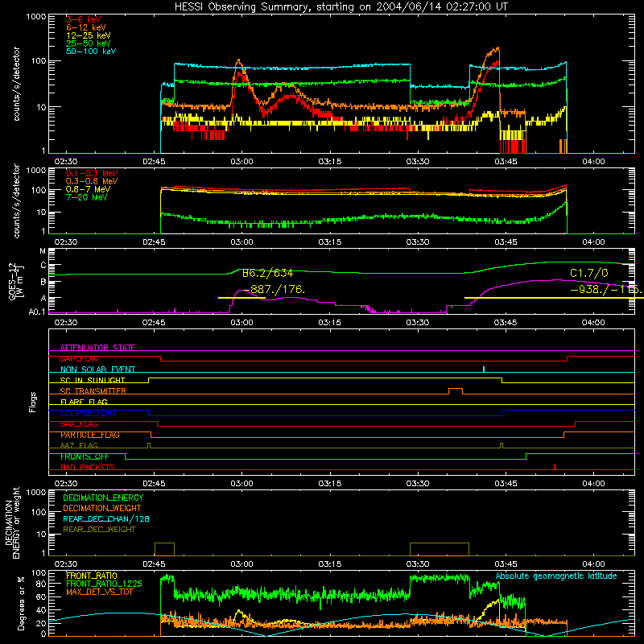Screen dimensions: 644x644
Task: Click the FRONT_RATIO_1225 legend label
Action: 105,584
